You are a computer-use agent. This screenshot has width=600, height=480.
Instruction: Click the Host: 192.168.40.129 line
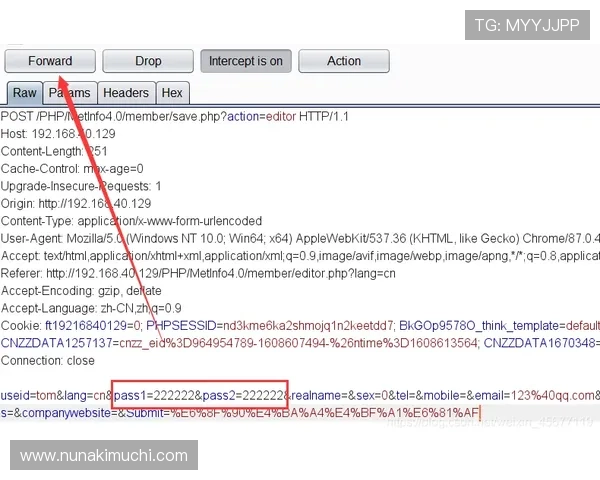(58, 134)
